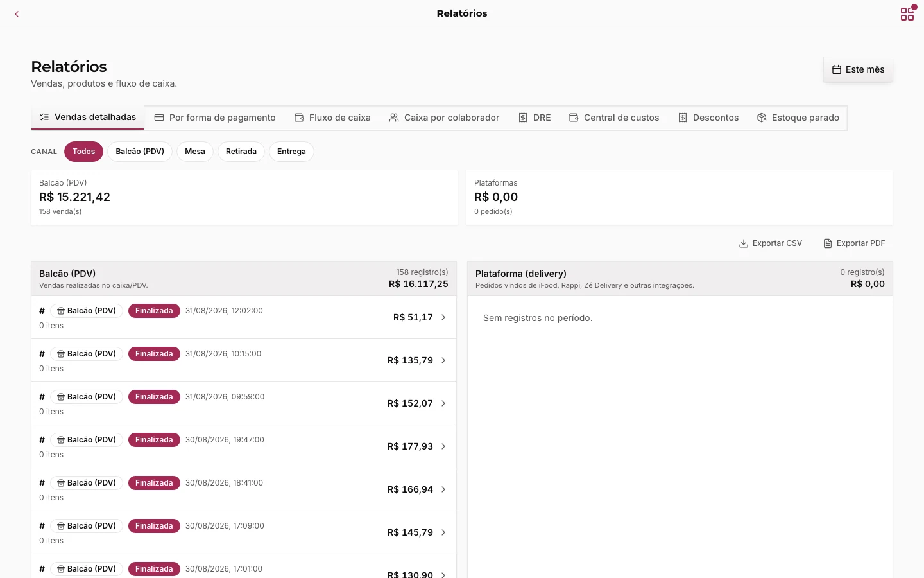924x578 pixels.
Task: Select the Todos channel filter
Action: click(84, 152)
